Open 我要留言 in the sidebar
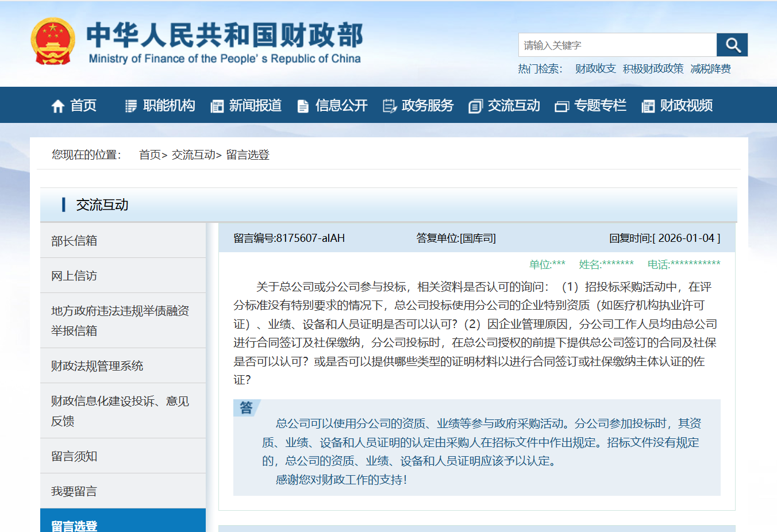The image size is (777, 532). pos(123,491)
